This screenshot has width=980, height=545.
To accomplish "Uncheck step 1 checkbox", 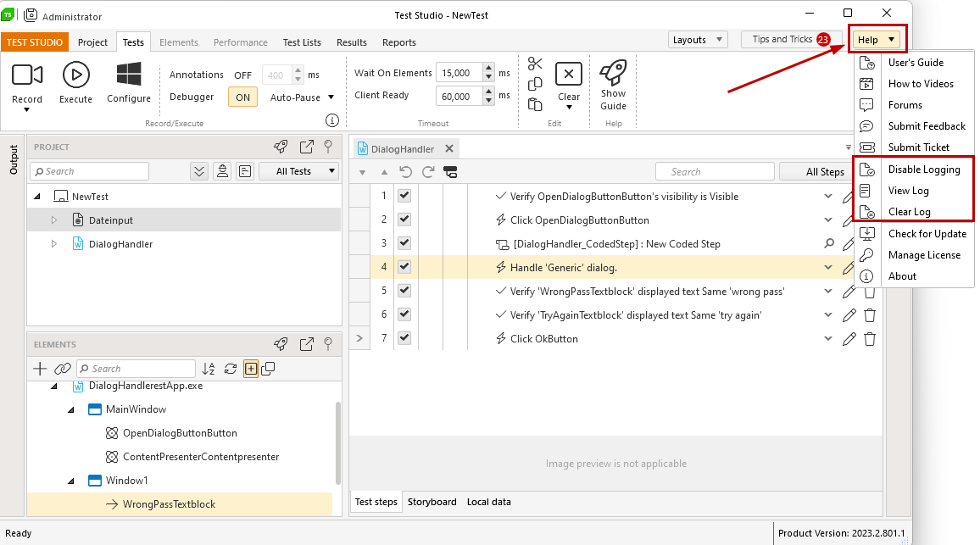I will (404, 196).
